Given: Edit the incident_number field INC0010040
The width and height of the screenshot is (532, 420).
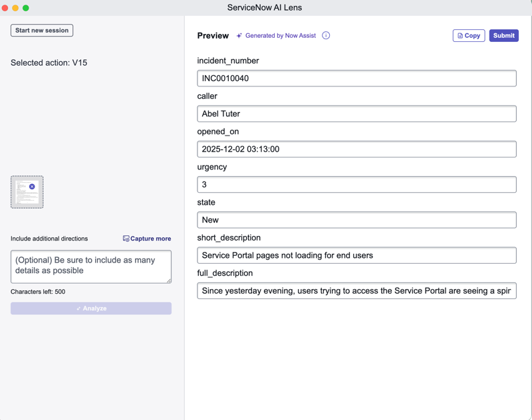Looking at the screenshot, I should tap(356, 78).
